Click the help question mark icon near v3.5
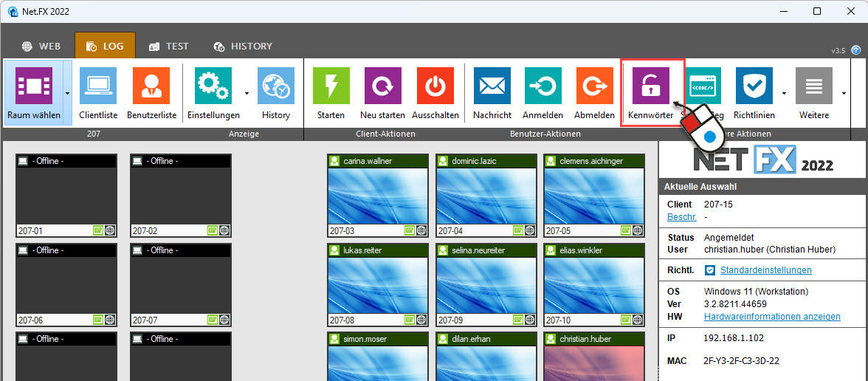868x381 pixels. point(856,50)
